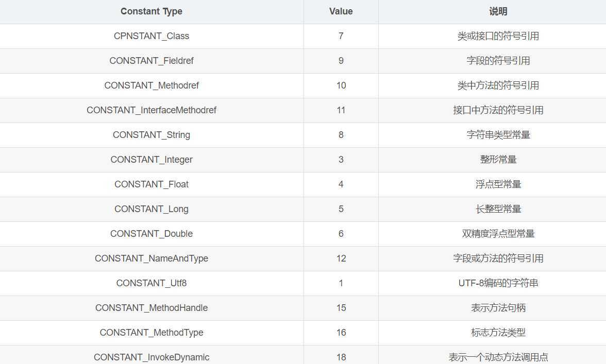Screen dimensions: 606x364
Task: Click the CONSTANT_InvokeDynamic cell
Action: click(x=151, y=357)
